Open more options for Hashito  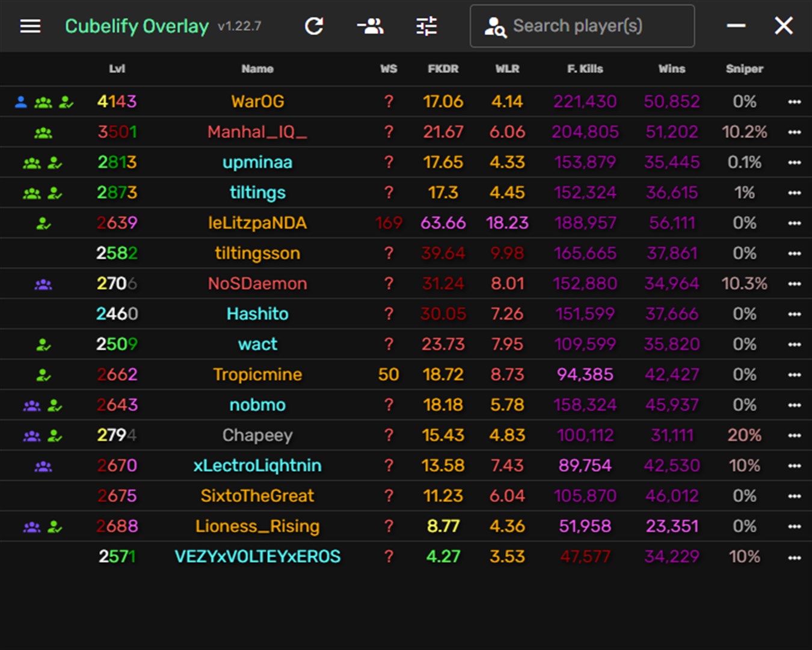coord(794,314)
